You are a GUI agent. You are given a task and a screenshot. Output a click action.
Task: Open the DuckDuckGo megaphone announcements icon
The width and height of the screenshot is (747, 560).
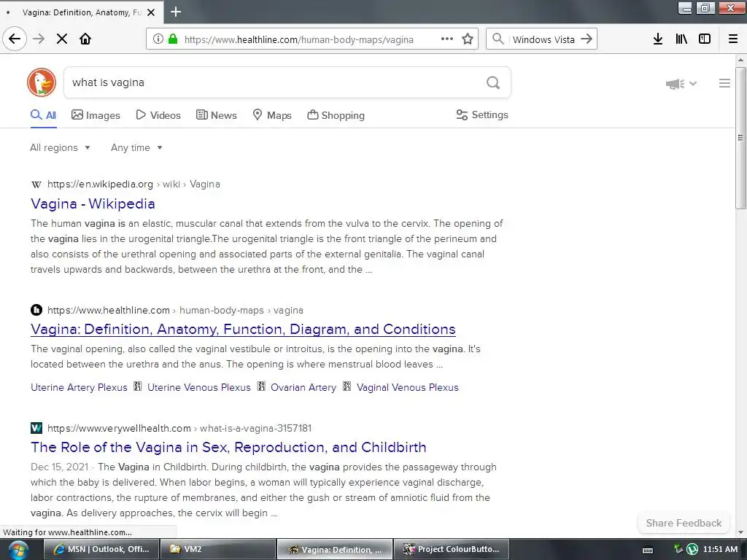pos(675,84)
